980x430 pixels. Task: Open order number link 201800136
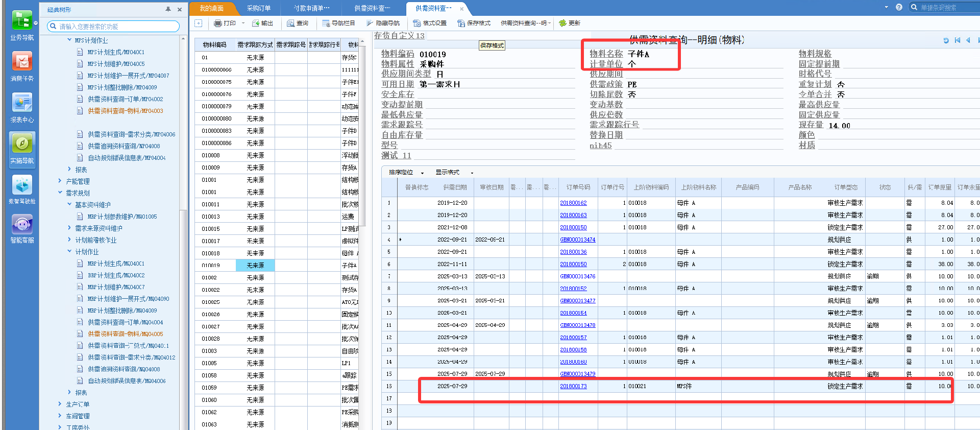pyautogui.click(x=573, y=252)
